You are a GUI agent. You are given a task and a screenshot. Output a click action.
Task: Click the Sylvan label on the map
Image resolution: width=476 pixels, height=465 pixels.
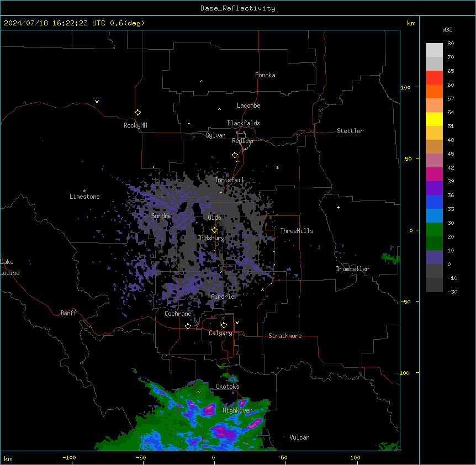pyautogui.click(x=215, y=135)
